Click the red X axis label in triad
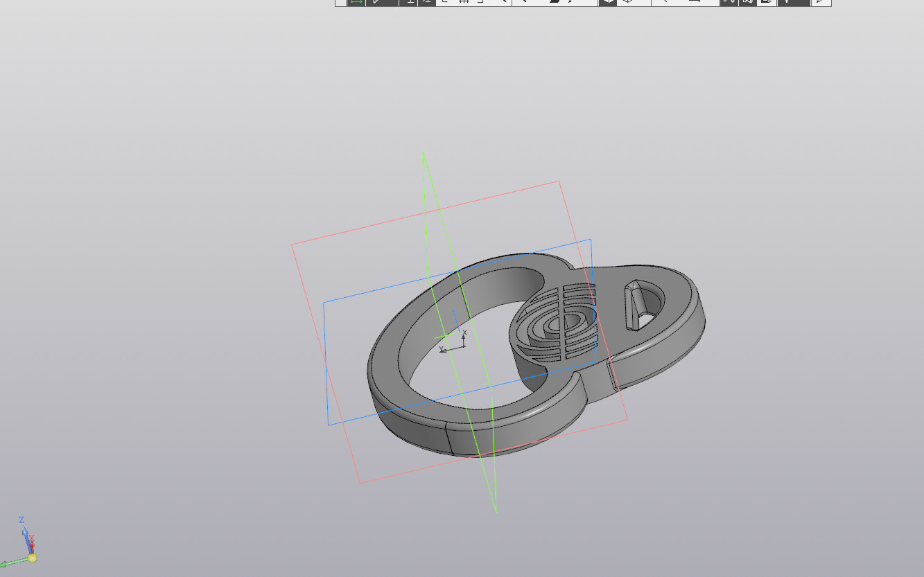The image size is (924, 577). click(32, 538)
